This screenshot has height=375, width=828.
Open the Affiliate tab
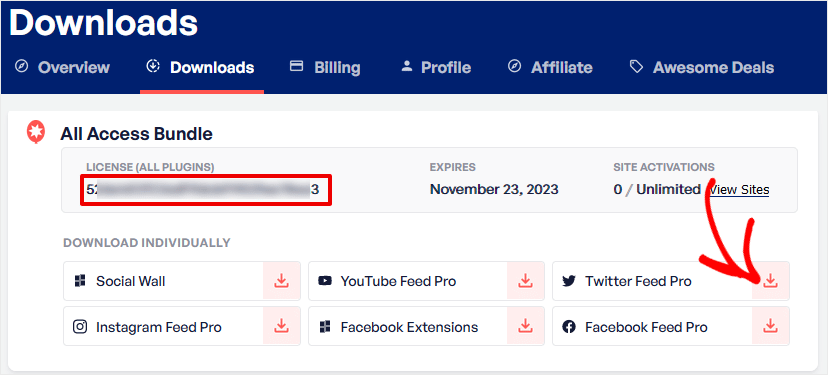click(550, 68)
